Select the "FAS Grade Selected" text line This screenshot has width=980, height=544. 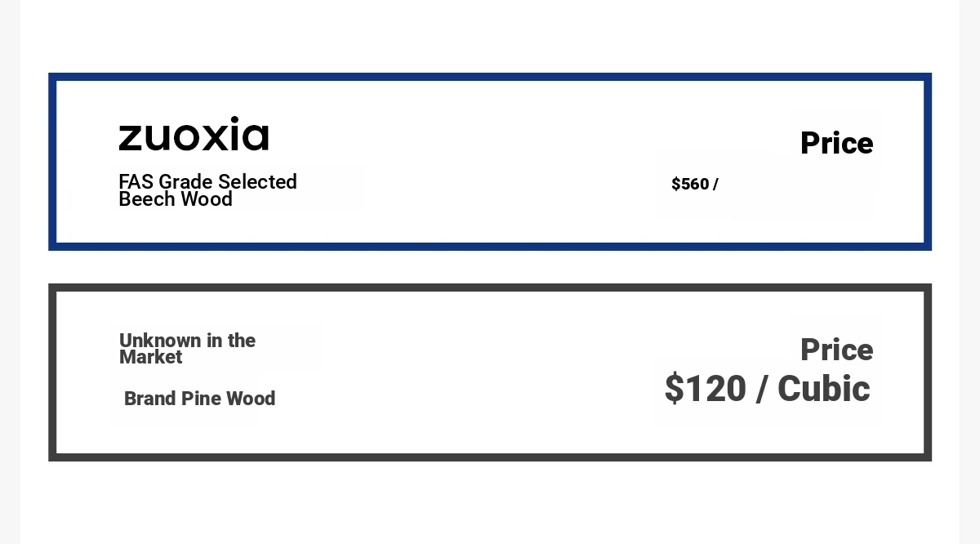[x=207, y=181]
